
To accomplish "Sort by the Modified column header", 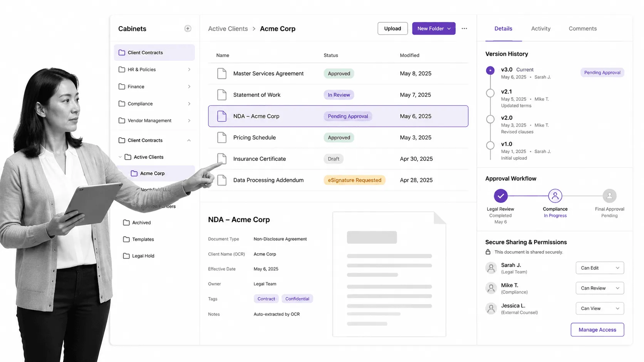I will tap(409, 55).
